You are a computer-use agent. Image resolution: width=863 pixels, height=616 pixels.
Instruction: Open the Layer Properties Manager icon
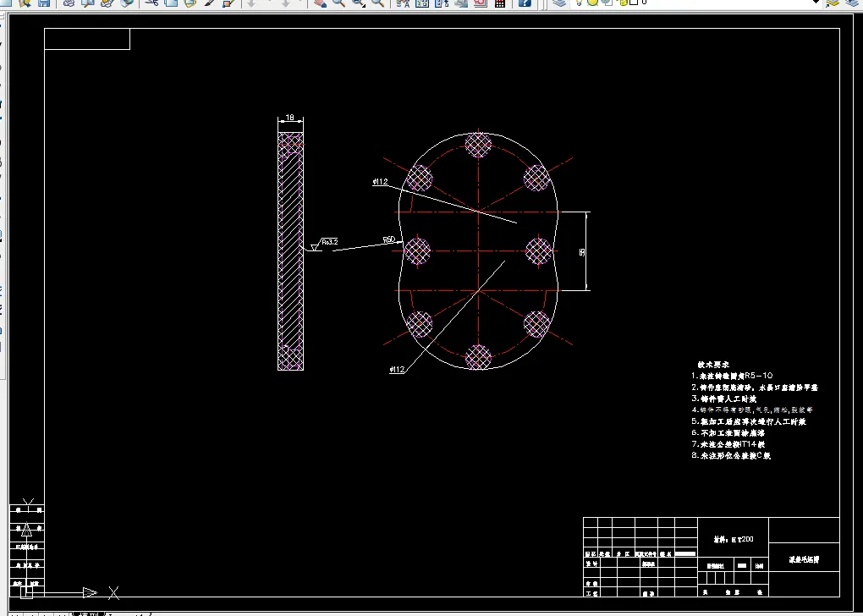(x=560, y=3)
